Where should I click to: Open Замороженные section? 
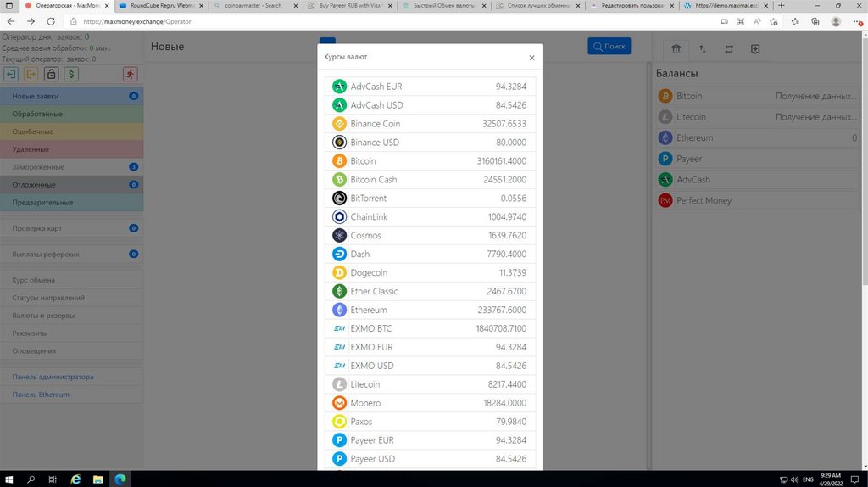(71, 167)
